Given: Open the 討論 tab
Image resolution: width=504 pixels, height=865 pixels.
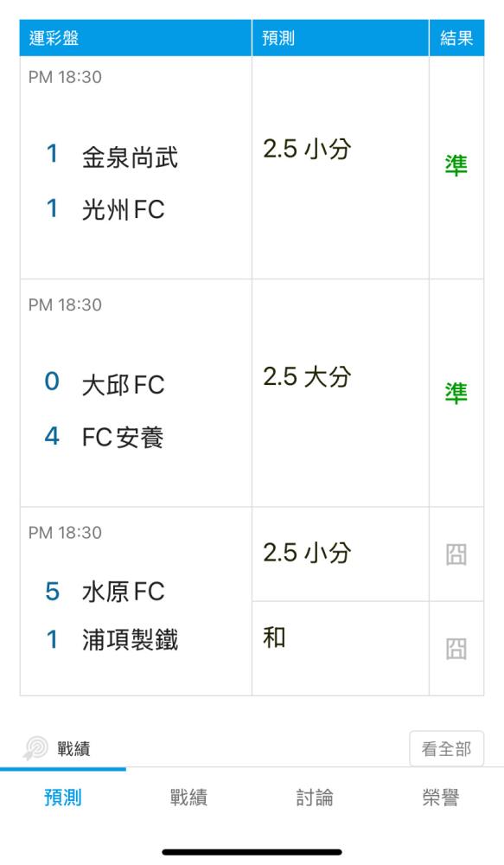Looking at the screenshot, I should (315, 798).
